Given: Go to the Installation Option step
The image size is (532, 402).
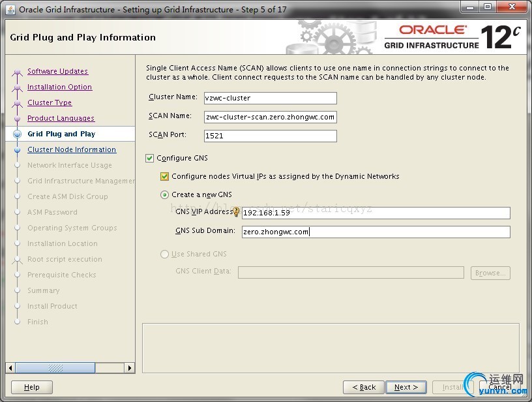Looking at the screenshot, I should (59, 87).
